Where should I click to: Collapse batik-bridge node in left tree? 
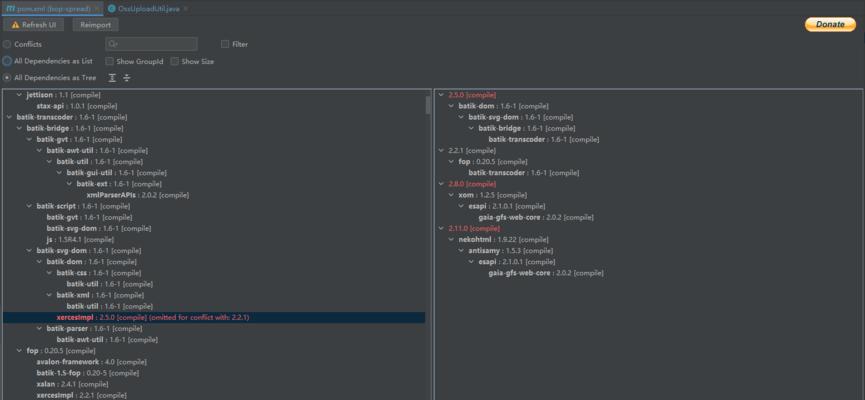pos(19,128)
